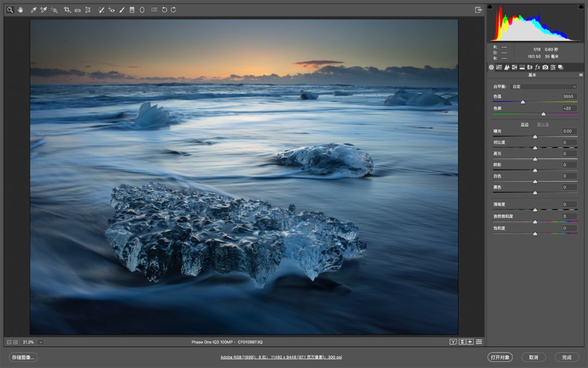Rotate image counterclockwise
The width and height of the screenshot is (588, 368).
164,10
